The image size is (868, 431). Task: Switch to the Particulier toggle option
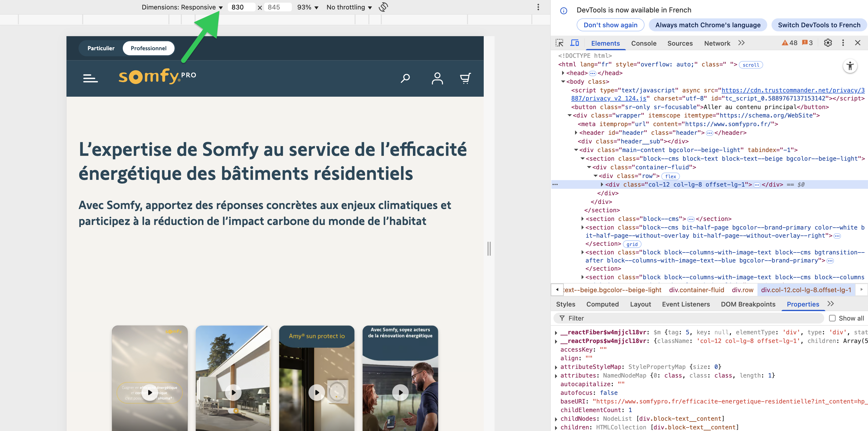click(101, 48)
